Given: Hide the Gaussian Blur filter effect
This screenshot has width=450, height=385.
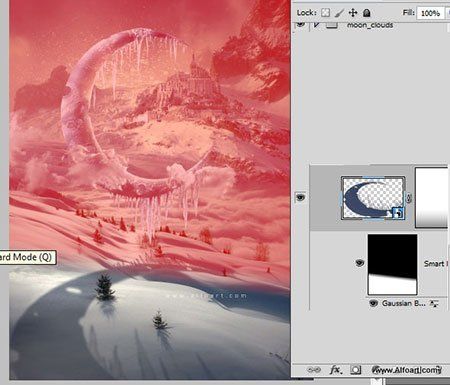Looking at the screenshot, I should tap(373, 303).
